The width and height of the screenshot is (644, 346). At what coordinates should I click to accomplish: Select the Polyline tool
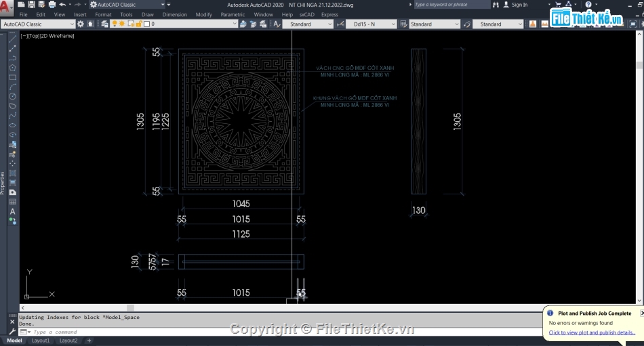pos(13,58)
